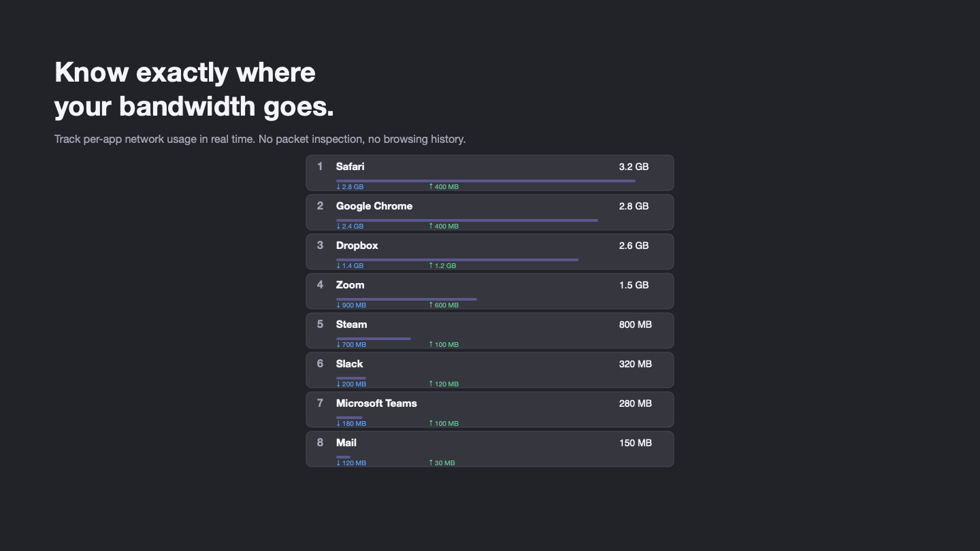Click Microsoft Teams' usage progress bar
Image resolution: width=980 pixels, height=551 pixels.
click(x=349, y=418)
